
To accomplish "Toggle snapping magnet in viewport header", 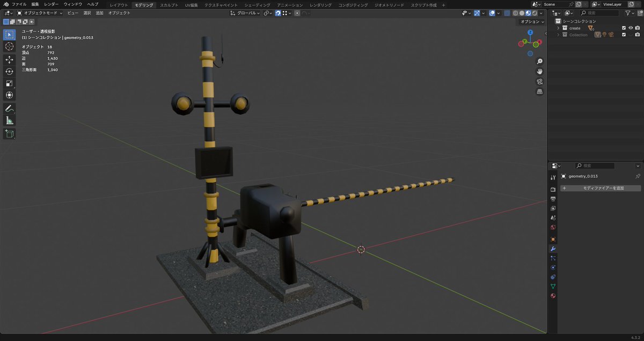I will click(x=277, y=13).
